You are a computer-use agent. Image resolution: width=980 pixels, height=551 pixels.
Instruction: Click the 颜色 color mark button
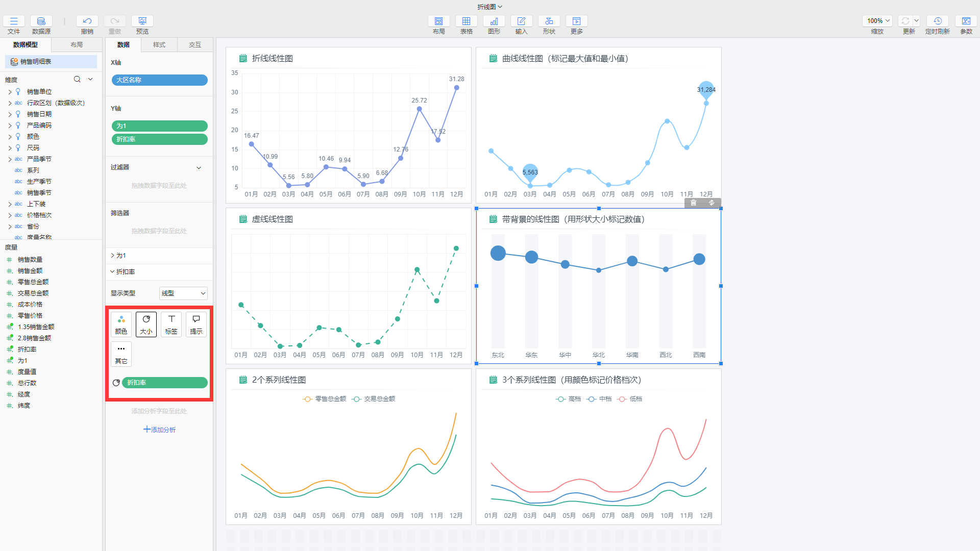coord(121,324)
